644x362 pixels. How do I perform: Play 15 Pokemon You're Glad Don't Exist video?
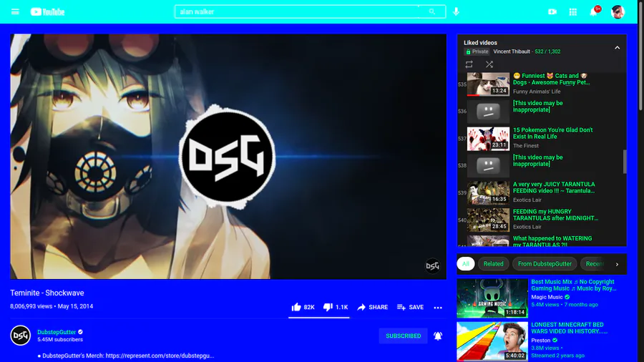click(x=553, y=133)
